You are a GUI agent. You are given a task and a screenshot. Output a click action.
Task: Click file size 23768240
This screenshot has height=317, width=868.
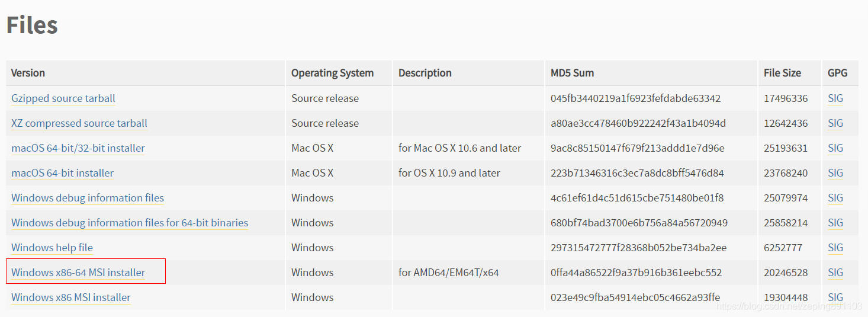[786, 173]
